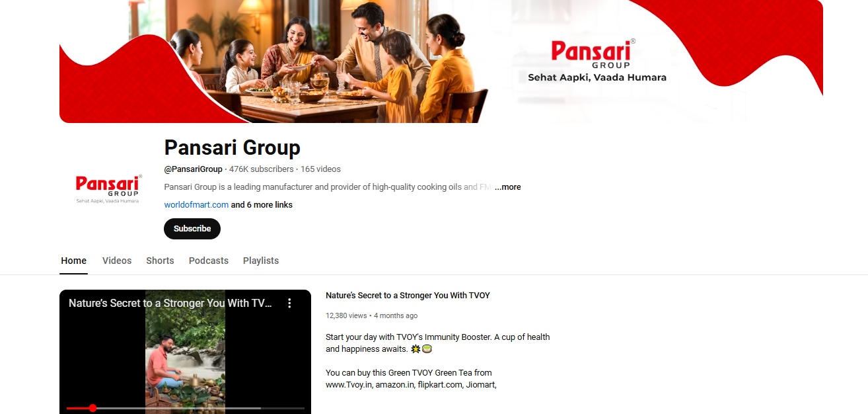This screenshot has width=868, height=414.
Task: Select the Home tab
Action: [74, 261]
